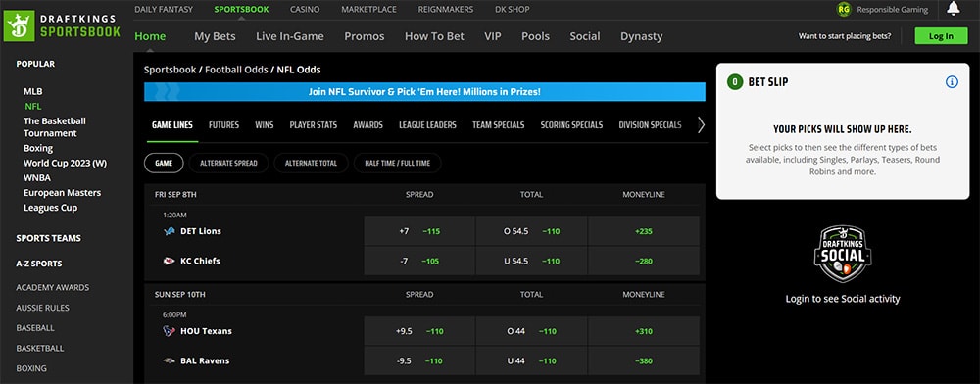This screenshot has width=980, height=384.
Task: Bet Ravens -9.5 spread
Action: [x=419, y=360]
